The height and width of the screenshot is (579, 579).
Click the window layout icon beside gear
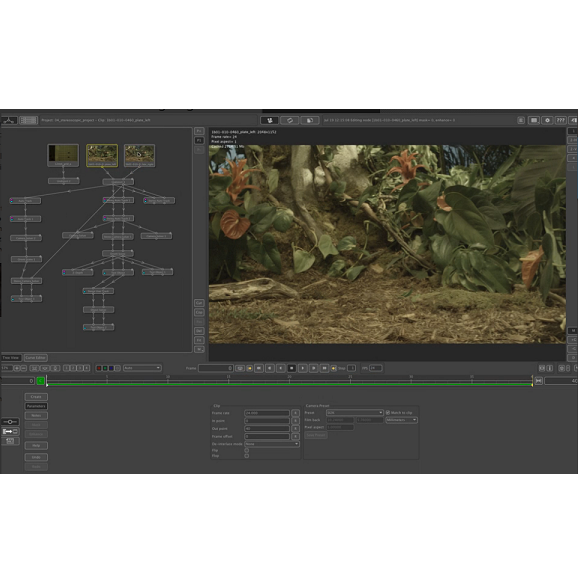point(534,120)
